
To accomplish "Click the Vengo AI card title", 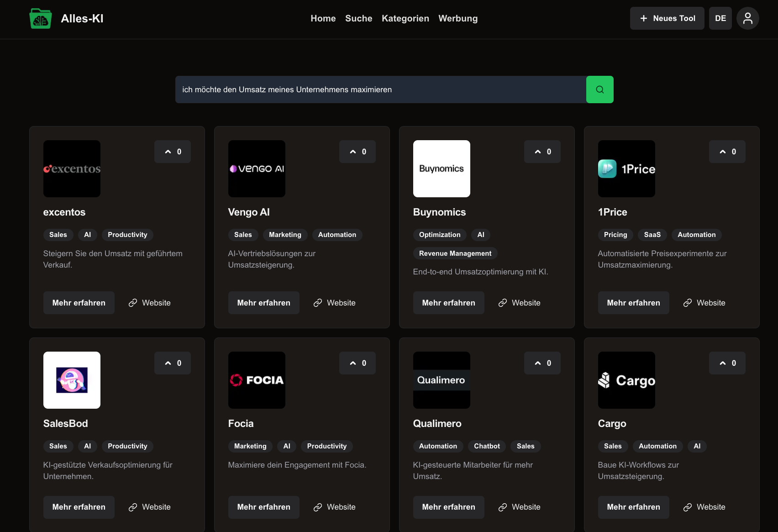I will (249, 212).
